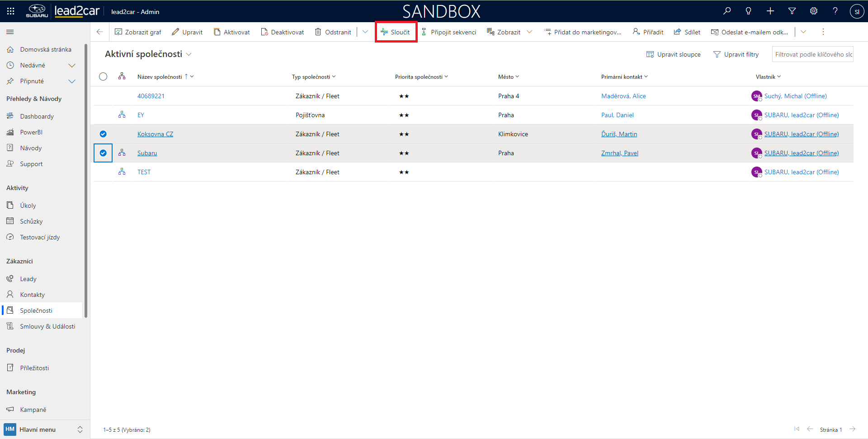868x439 pixels.
Task: Open Kontakty in the sidebar
Action: [x=32, y=295]
